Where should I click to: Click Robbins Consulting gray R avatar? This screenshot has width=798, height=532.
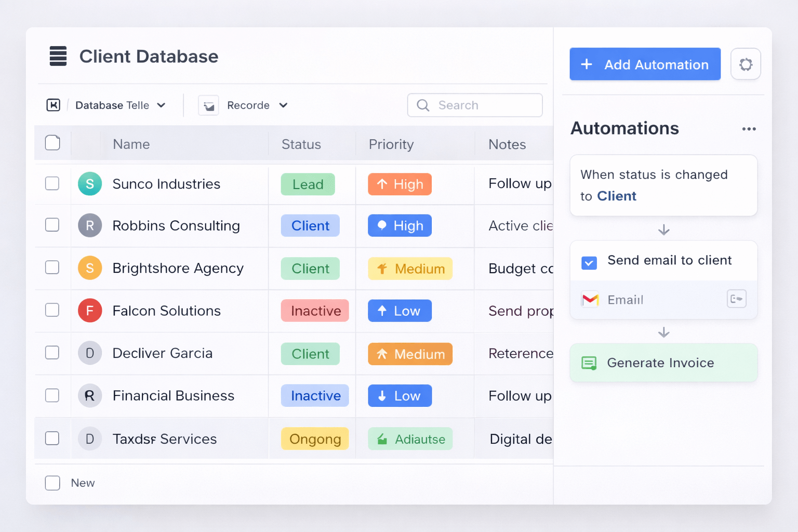click(90, 225)
